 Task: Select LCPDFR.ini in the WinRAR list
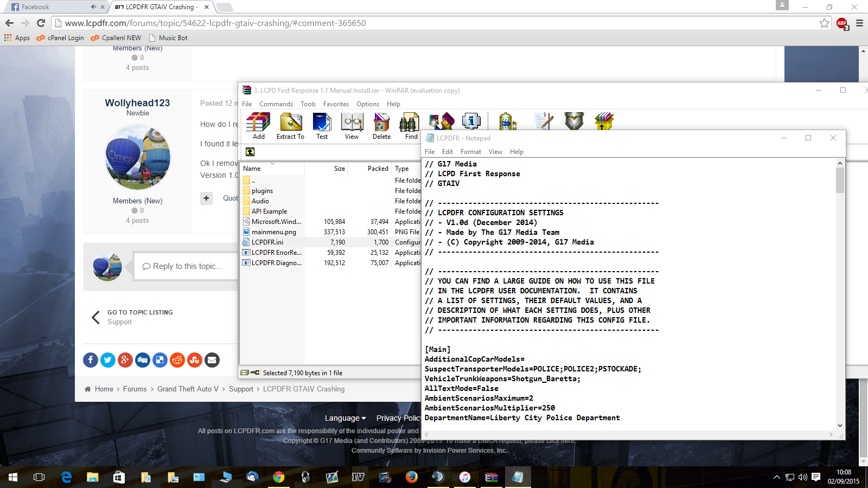[267, 242]
